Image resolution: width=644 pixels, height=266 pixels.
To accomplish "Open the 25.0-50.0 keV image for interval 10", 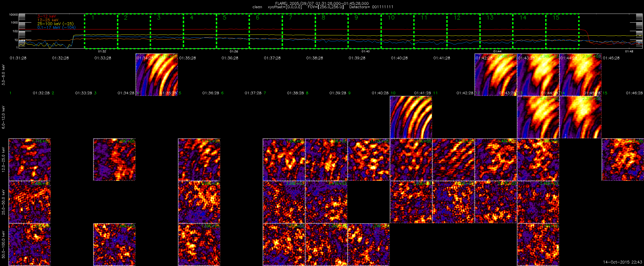I will click(x=411, y=202).
